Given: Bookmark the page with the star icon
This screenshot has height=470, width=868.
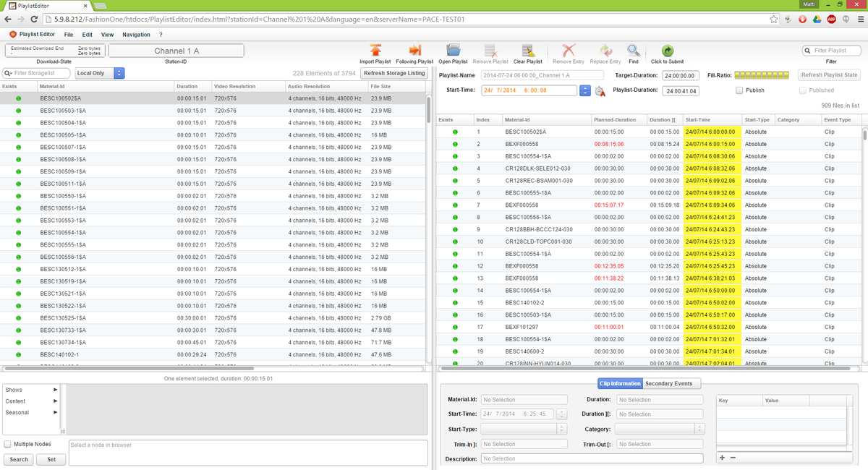Looking at the screenshot, I should pyautogui.click(x=774, y=20).
